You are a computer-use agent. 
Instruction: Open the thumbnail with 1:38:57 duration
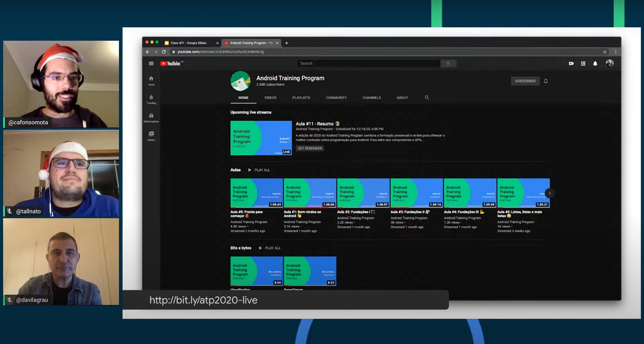click(363, 193)
